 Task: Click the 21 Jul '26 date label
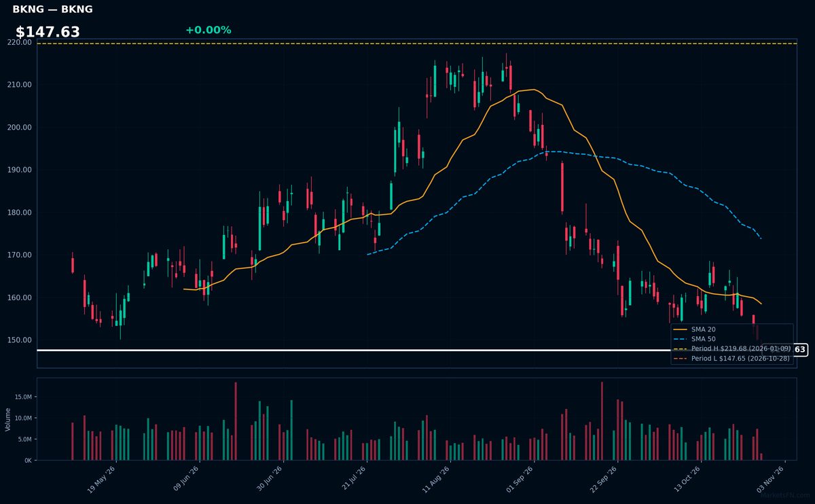(354, 480)
